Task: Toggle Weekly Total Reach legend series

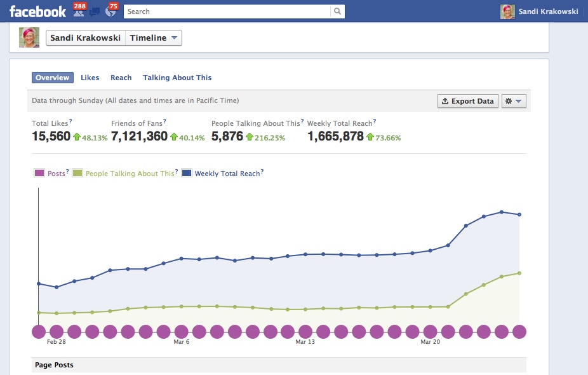Action: tap(187, 174)
